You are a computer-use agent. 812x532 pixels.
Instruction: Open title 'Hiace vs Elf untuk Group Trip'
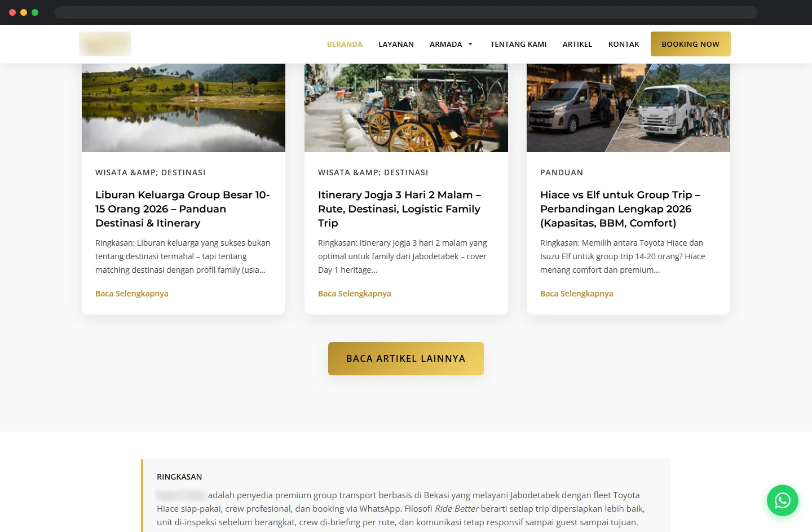pos(620,209)
